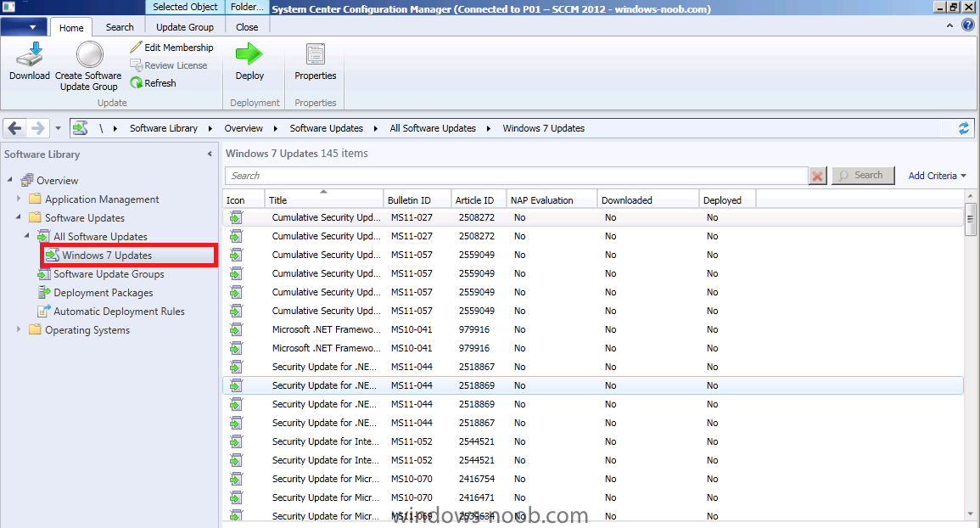
Task: Click into the Search input field
Action: [516, 176]
